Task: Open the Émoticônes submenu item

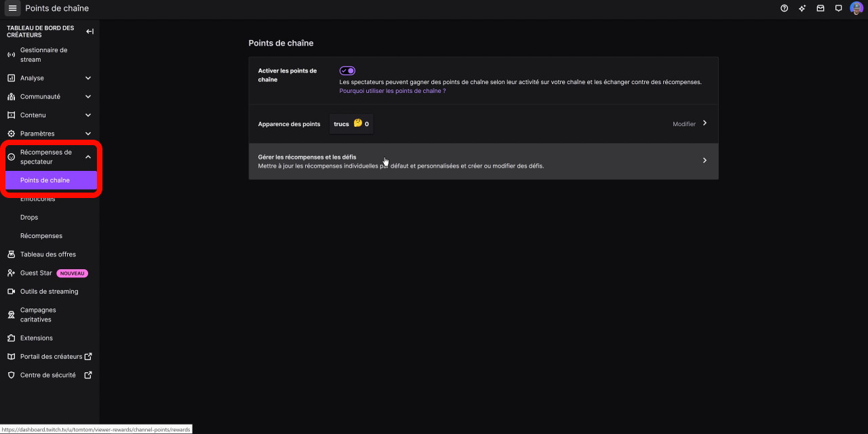Action: (38, 199)
